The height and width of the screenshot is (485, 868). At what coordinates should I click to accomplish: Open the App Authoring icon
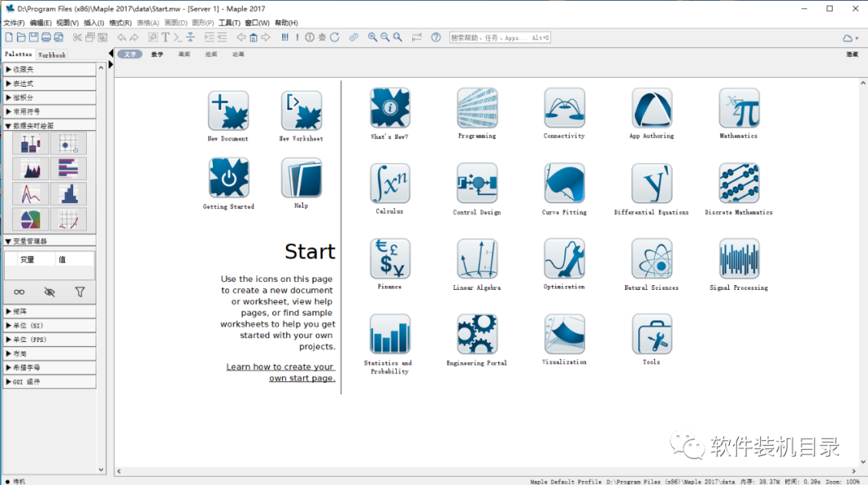click(652, 108)
